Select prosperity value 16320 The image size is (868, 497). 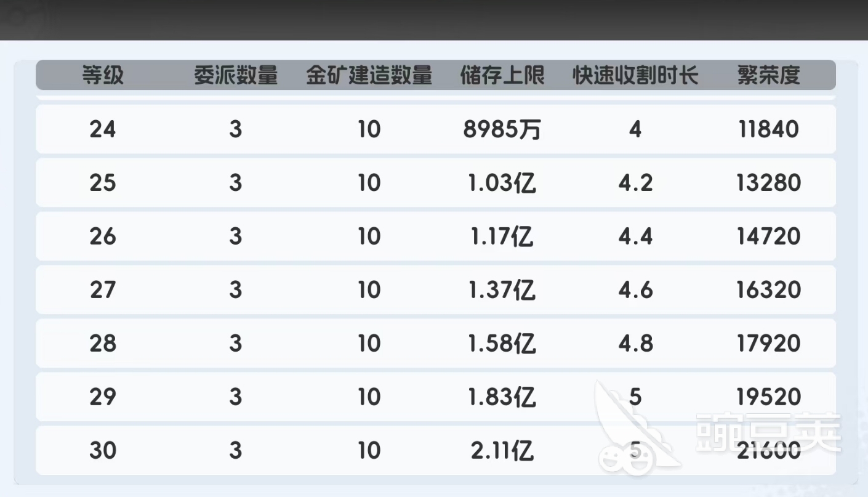[x=769, y=290]
